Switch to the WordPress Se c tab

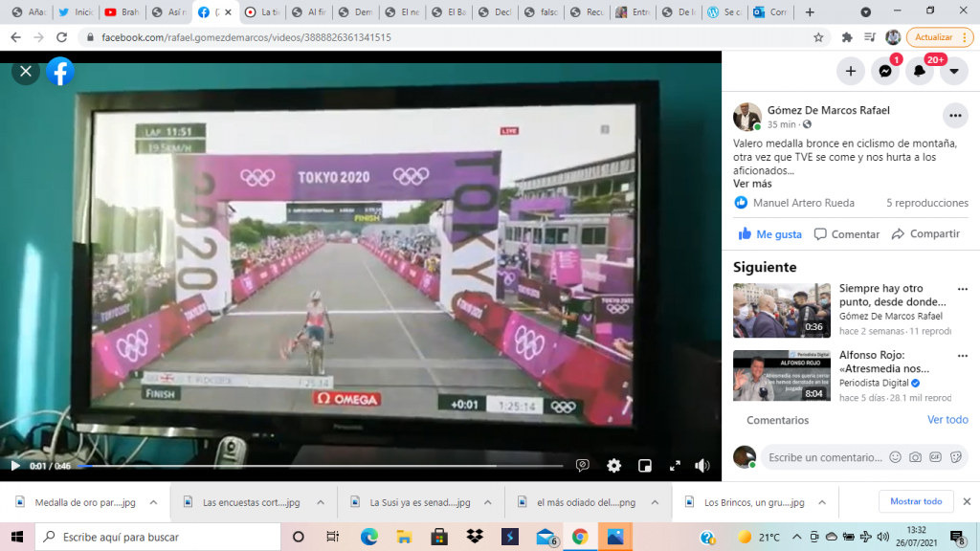click(726, 11)
